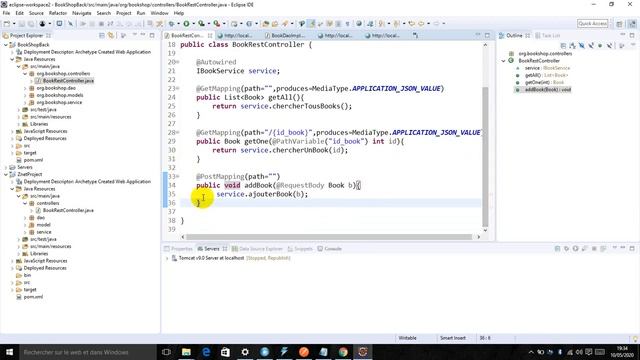
Task: Fold the addBook method at line 33
Action: coord(178,177)
